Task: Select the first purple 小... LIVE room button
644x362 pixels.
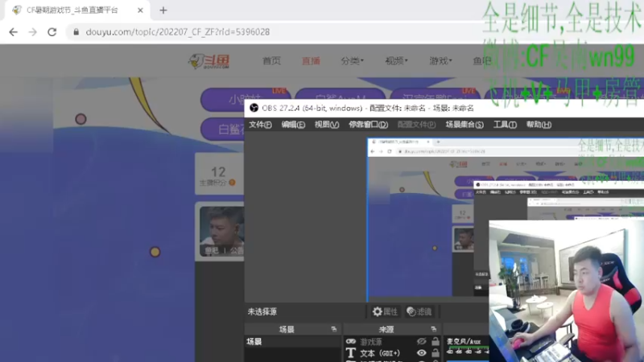Action: [246, 99]
